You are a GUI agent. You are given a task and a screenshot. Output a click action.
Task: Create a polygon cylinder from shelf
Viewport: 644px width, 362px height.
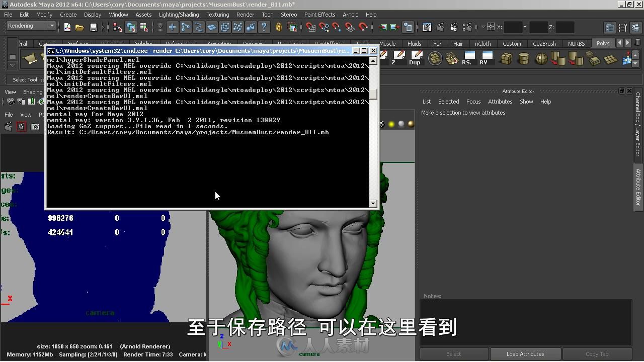tap(523, 58)
